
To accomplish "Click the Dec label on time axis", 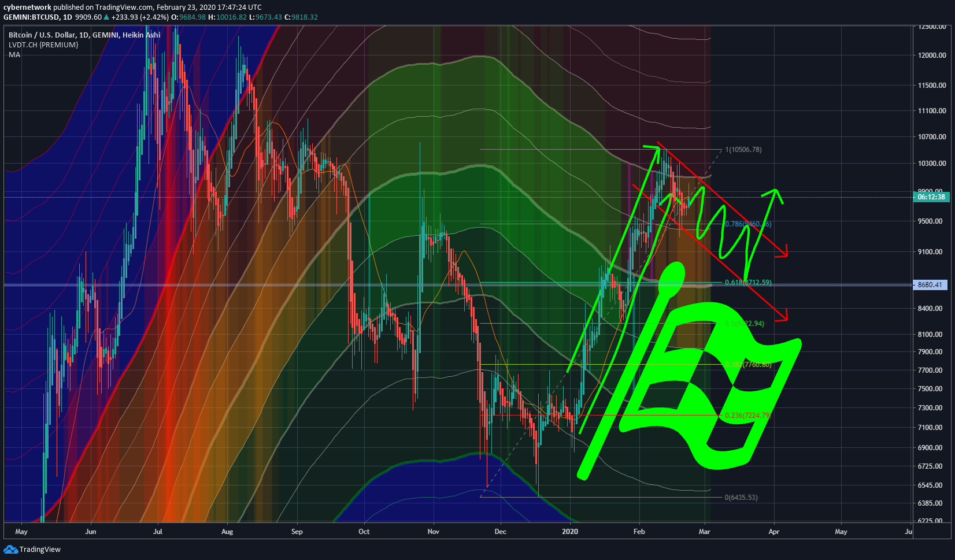I will pyautogui.click(x=500, y=531).
